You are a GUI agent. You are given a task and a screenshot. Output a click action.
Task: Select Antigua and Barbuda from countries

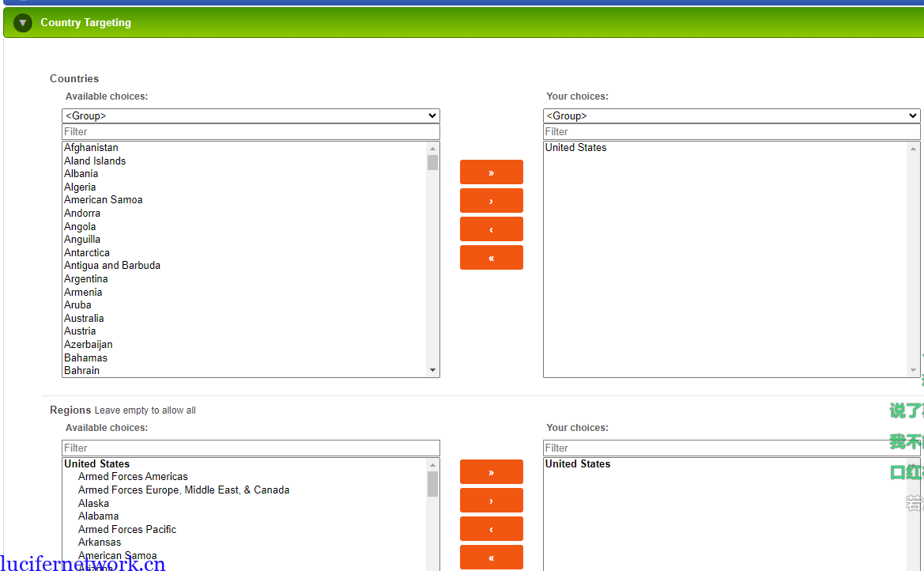point(112,266)
